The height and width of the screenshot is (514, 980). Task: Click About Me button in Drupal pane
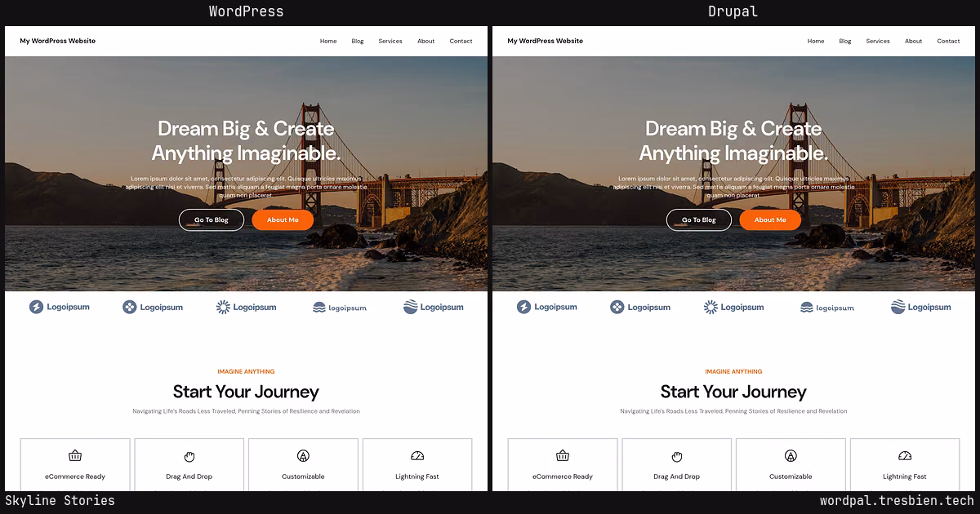tap(770, 219)
